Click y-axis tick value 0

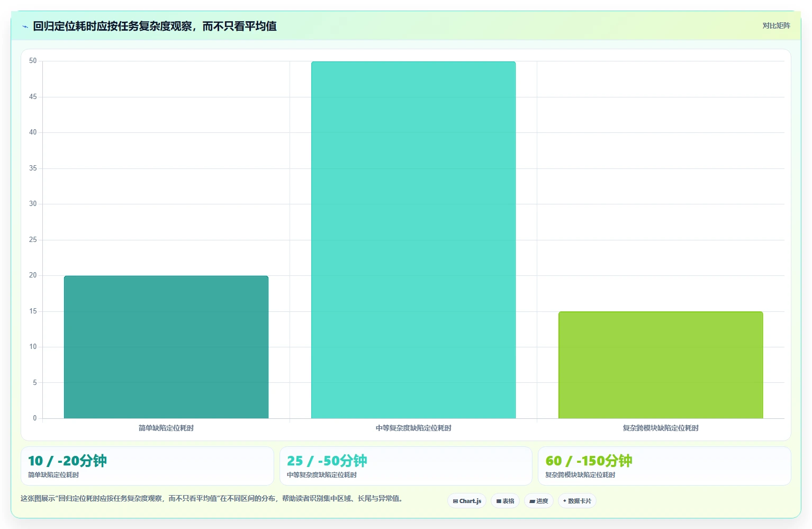[x=35, y=418]
